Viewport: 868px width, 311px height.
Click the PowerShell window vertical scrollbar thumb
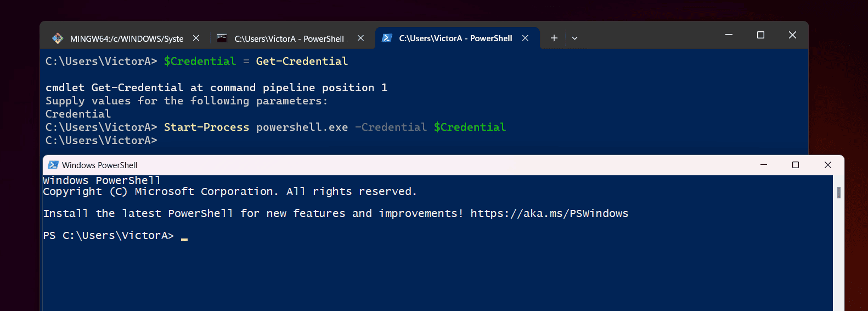tap(839, 192)
